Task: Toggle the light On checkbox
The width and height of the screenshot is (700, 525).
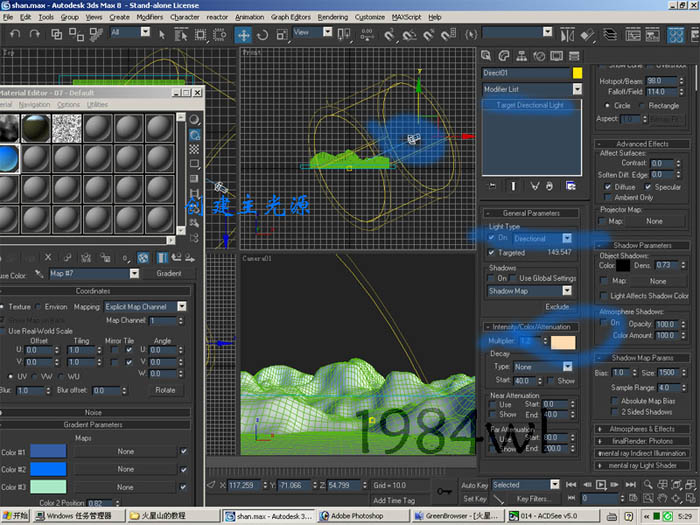Action: 492,238
